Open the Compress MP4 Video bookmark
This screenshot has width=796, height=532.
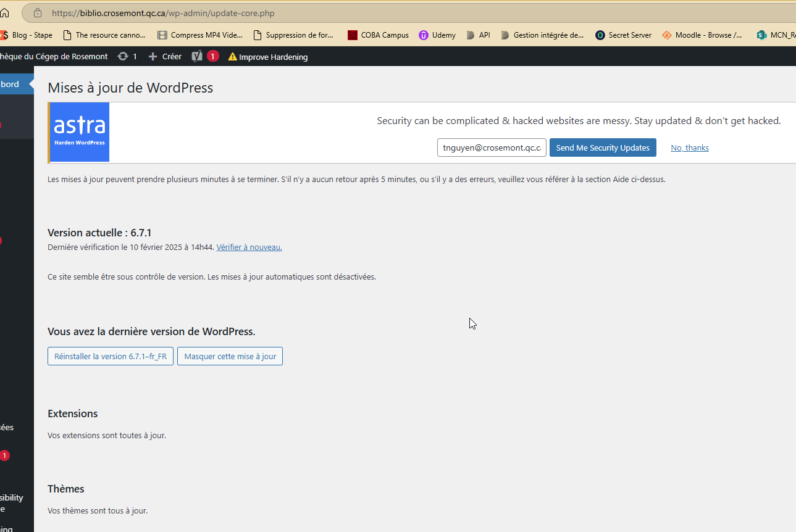[x=200, y=35]
